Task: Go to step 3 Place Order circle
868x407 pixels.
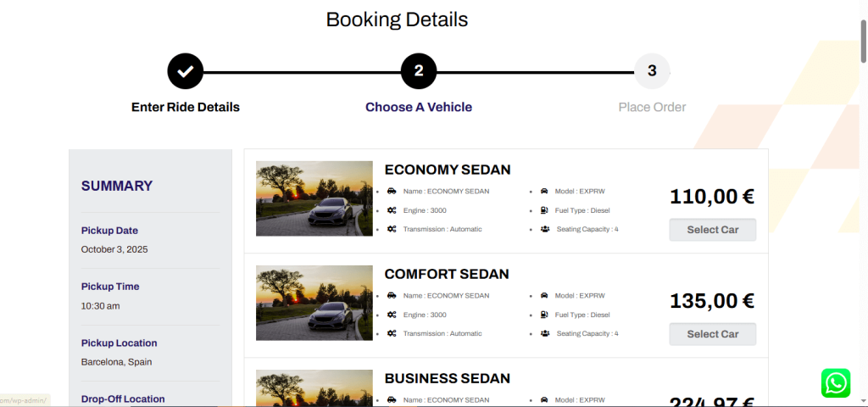Action: coord(652,71)
